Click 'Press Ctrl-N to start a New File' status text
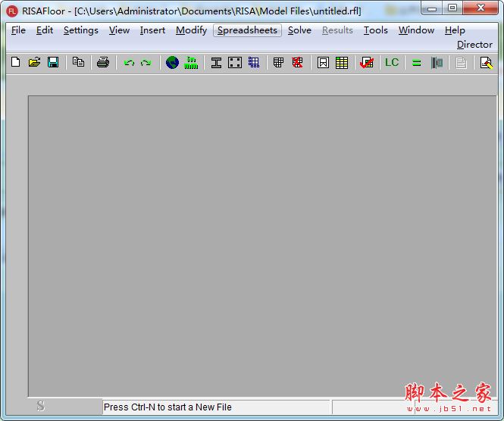504x421 pixels. pos(167,407)
